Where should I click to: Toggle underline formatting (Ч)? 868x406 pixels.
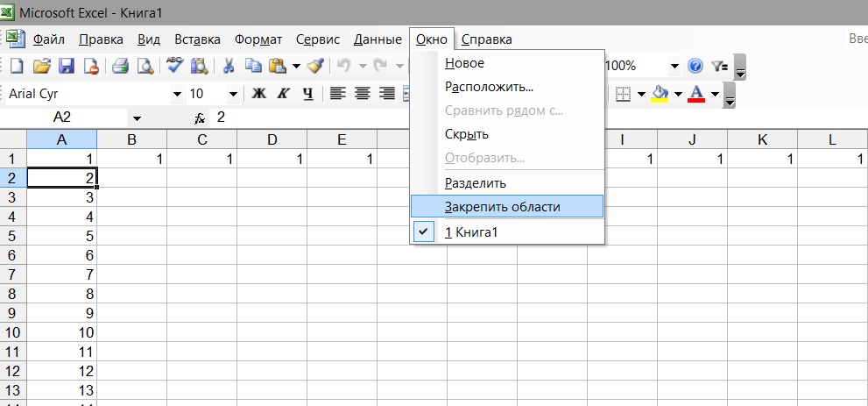point(307,94)
